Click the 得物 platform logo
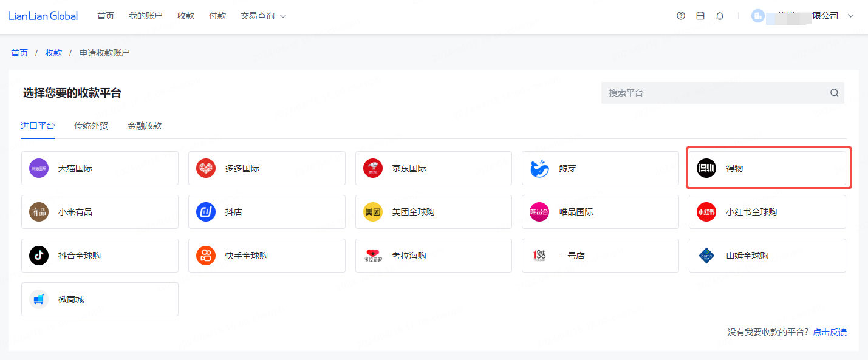This screenshot has width=868, height=360. (706, 168)
